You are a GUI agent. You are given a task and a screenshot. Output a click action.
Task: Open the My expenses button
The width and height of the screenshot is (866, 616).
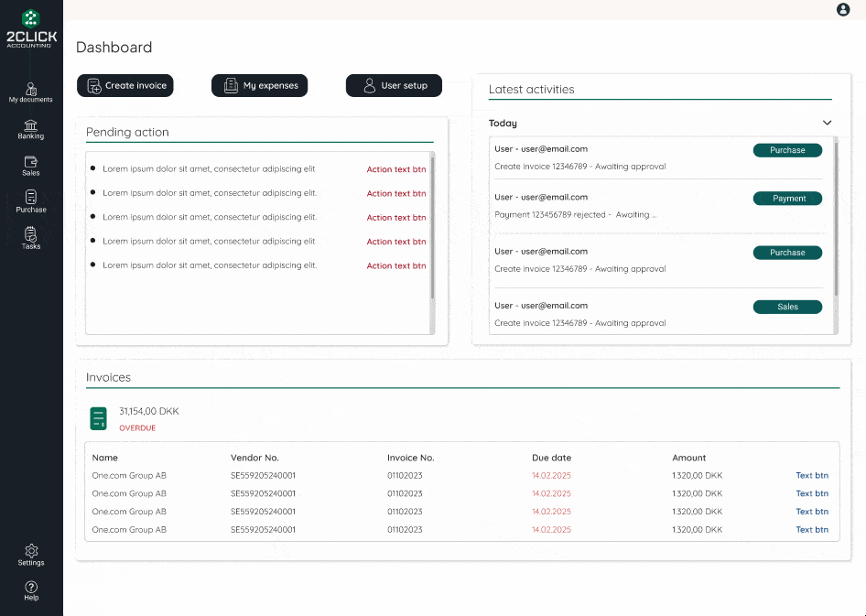click(260, 85)
